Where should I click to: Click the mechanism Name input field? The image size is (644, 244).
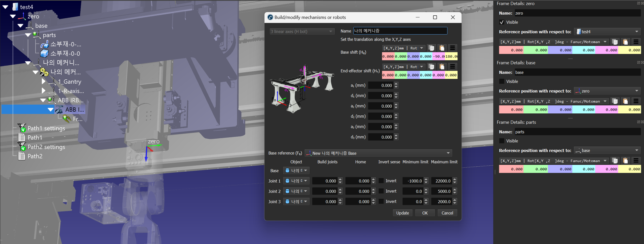tap(400, 31)
